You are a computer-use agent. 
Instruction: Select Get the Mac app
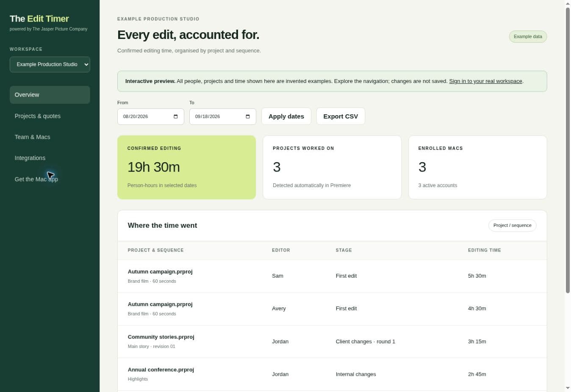pyautogui.click(x=50, y=179)
